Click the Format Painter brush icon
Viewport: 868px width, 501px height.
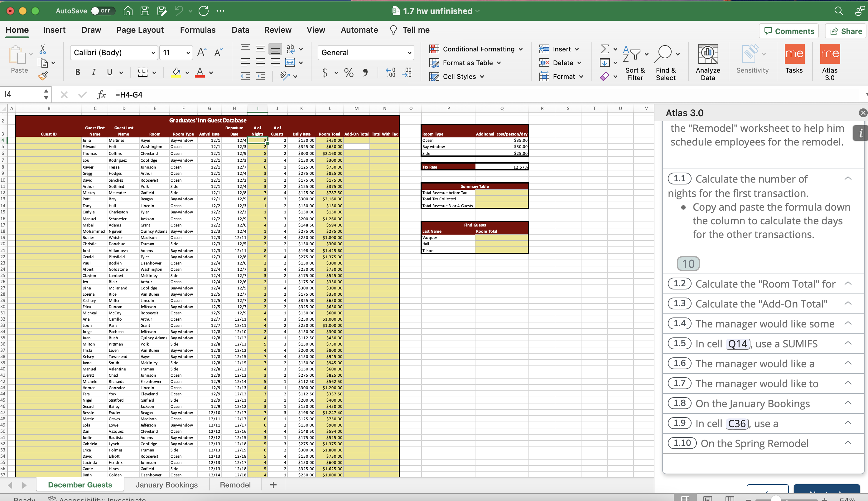(x=43, y=76)
